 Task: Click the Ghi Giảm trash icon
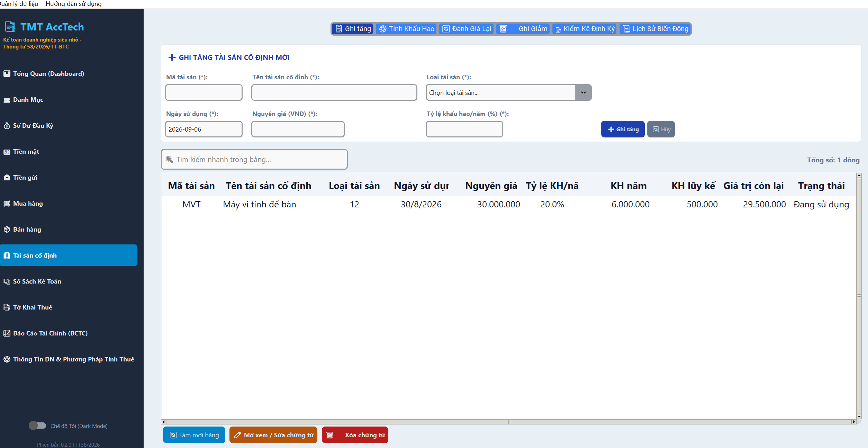point(503,29)
